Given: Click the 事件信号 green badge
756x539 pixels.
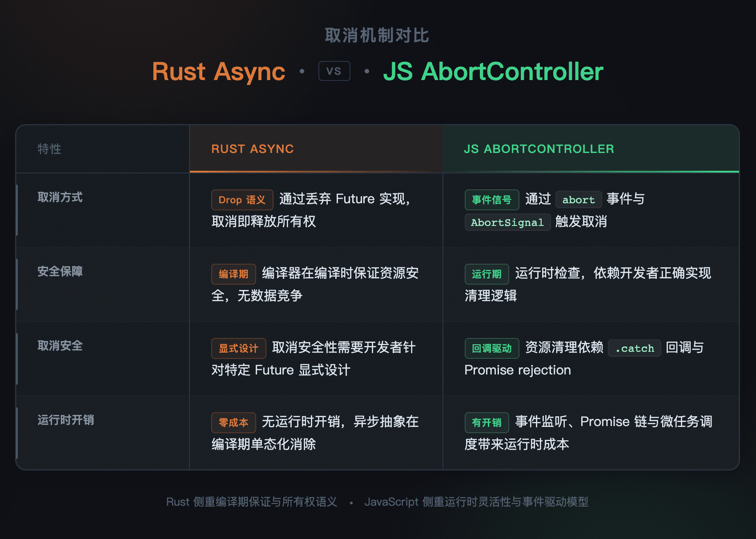Looking at the screenshot, I should click(491, 200).
